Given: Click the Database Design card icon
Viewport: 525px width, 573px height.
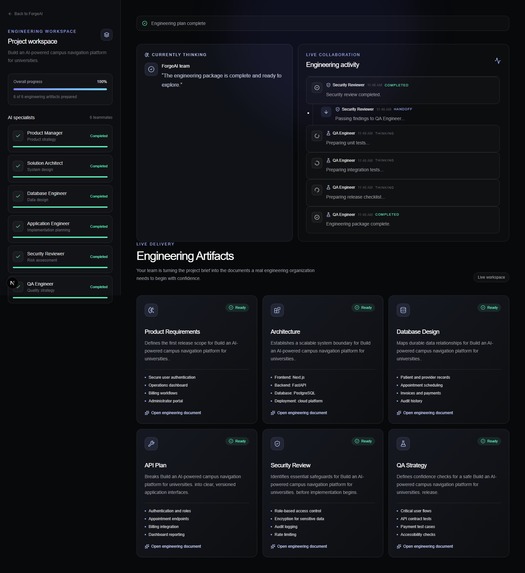Looking at the screenshot, I should 403,310.
